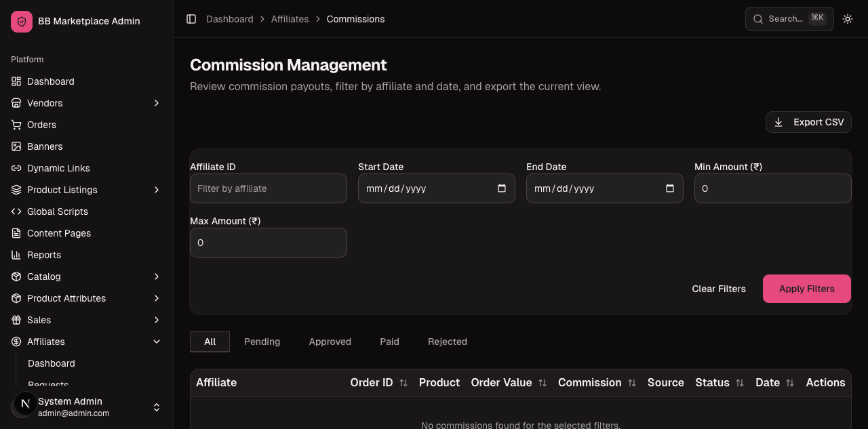Focus the Affiliate ID filter field
This screenshot has height=429, width=868.
[x=269, y=188]
